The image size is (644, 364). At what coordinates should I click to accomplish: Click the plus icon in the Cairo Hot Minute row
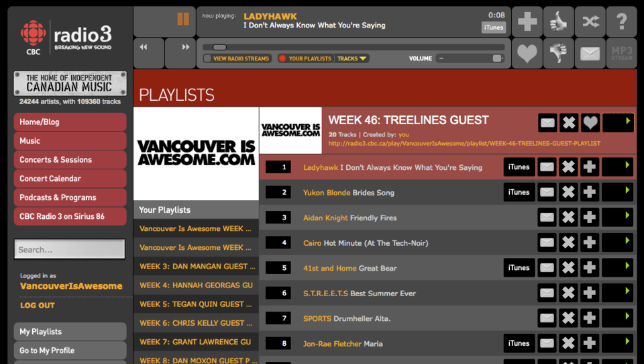click(590, 242)
